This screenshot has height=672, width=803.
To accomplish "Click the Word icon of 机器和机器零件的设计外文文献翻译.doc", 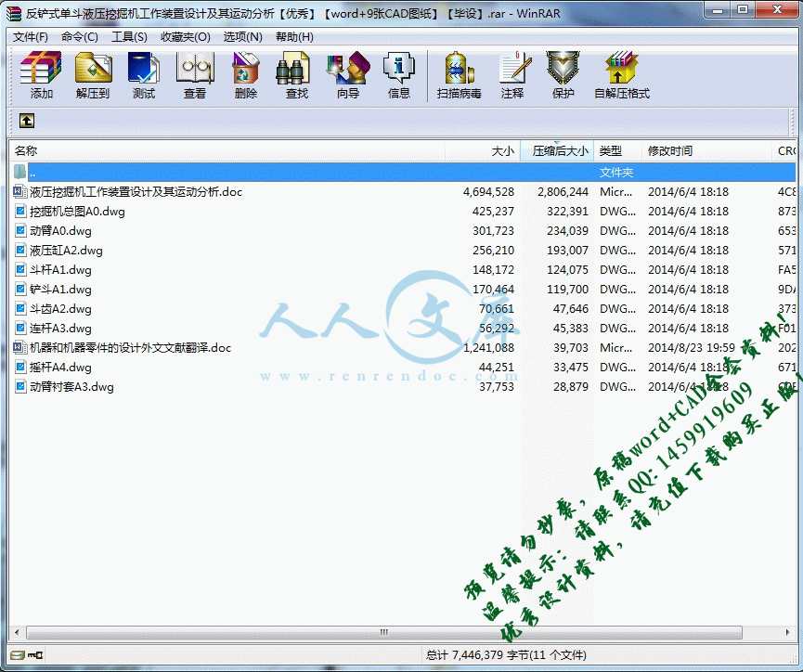I will tap(20, 348).
